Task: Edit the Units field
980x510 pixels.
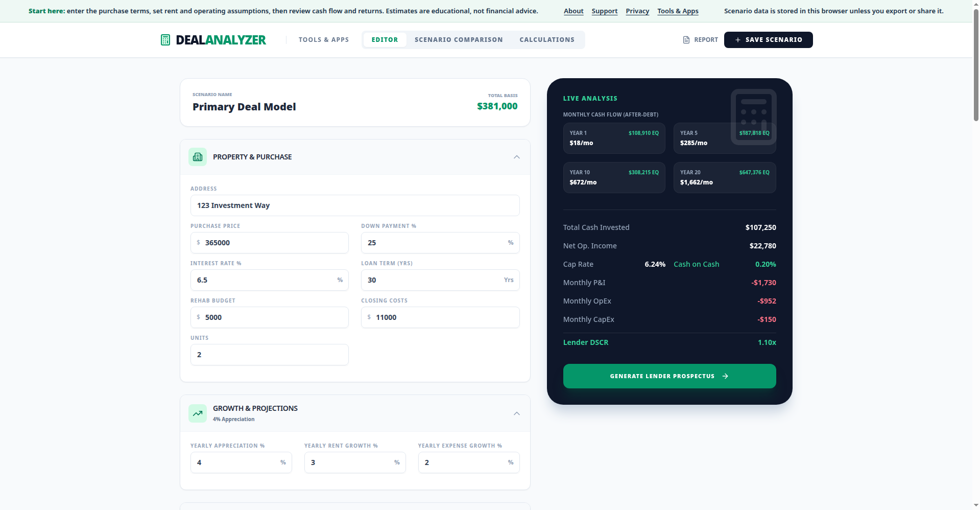Action: (x=270, y=355)
